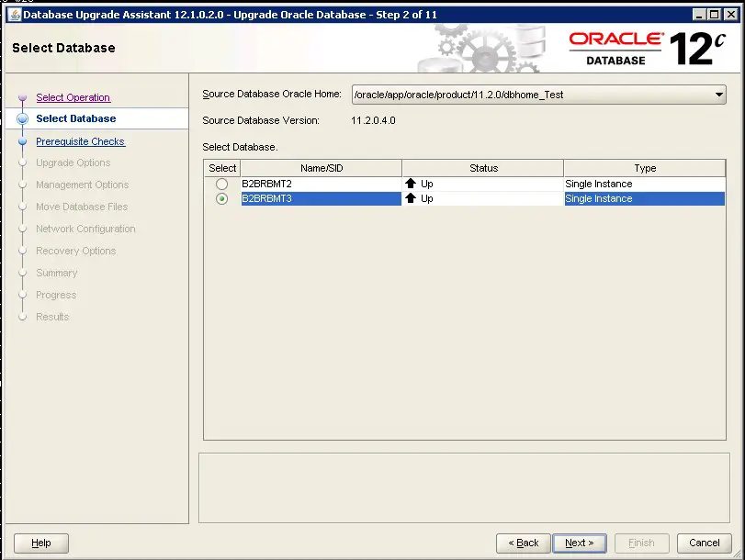The width and height of the screenshot is (745, 560).
Task: Cancel the upgrade assistant
Action: coord(705,543)
